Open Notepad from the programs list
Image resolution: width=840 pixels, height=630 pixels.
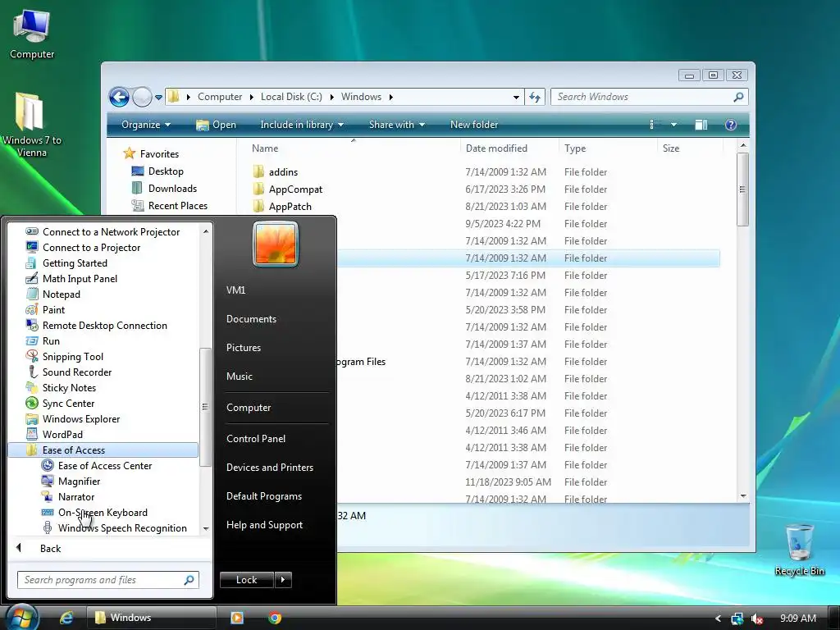61,294
